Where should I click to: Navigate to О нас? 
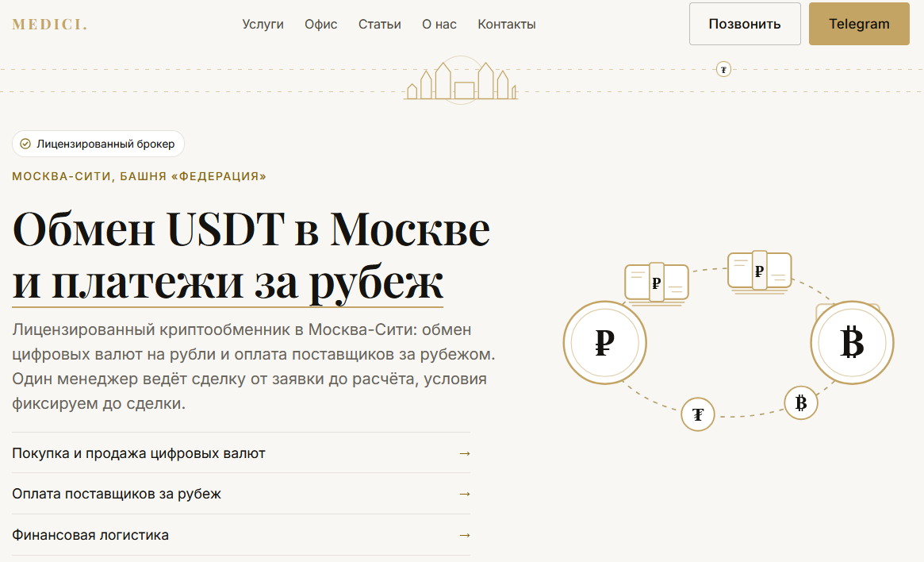tap(439, 24)
